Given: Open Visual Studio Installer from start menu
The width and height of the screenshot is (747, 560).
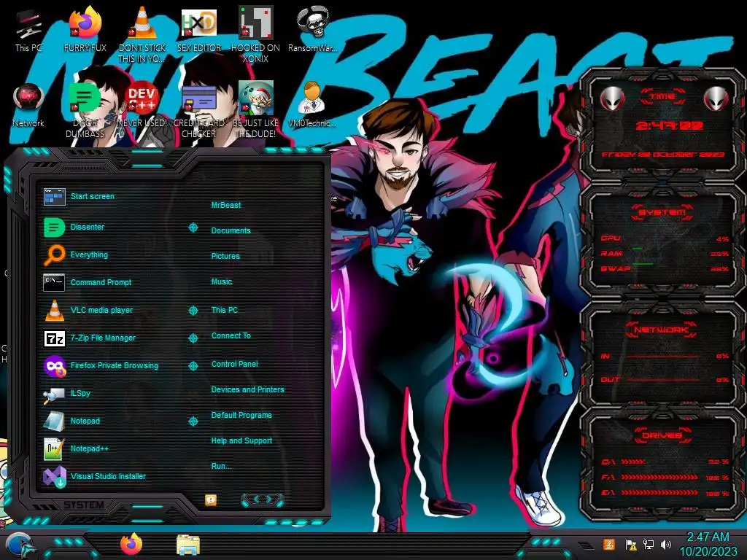Looking at the screenshot, I should pos(94,476).
